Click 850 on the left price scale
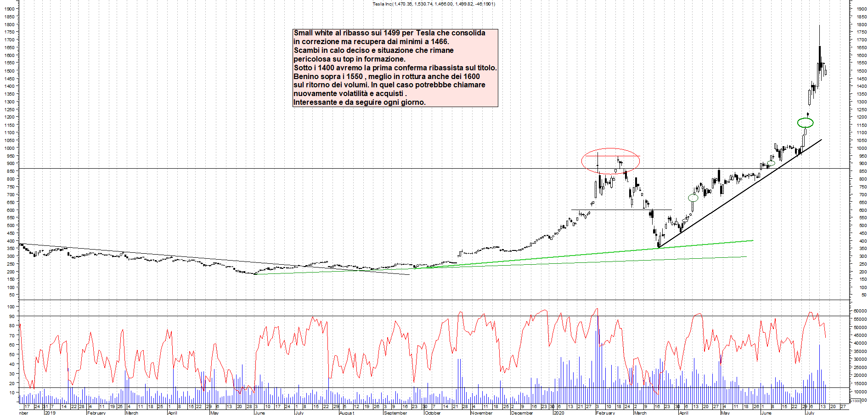868x415 pixels. (x=10, y=171)
